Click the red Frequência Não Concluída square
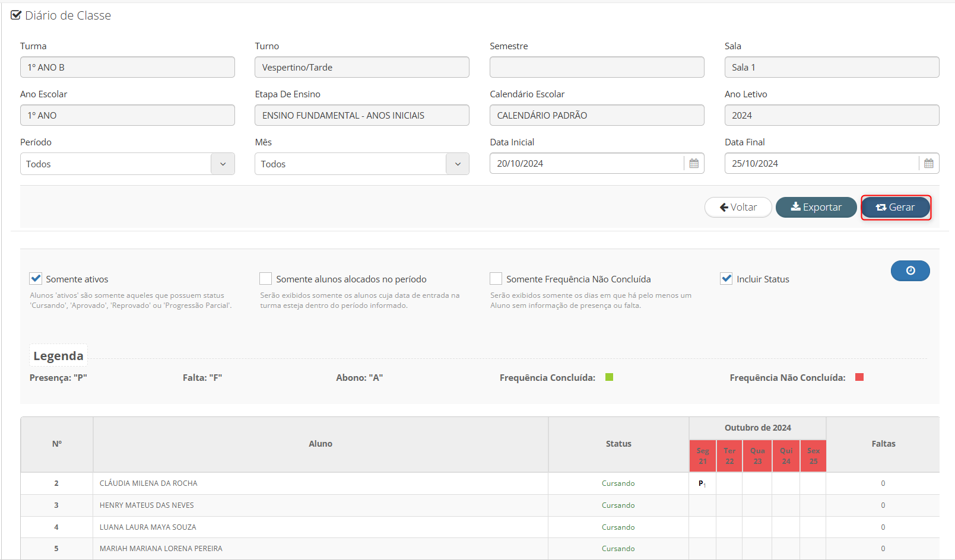The height and width of the screenshot is (560, 955). [x=859, y=377]
